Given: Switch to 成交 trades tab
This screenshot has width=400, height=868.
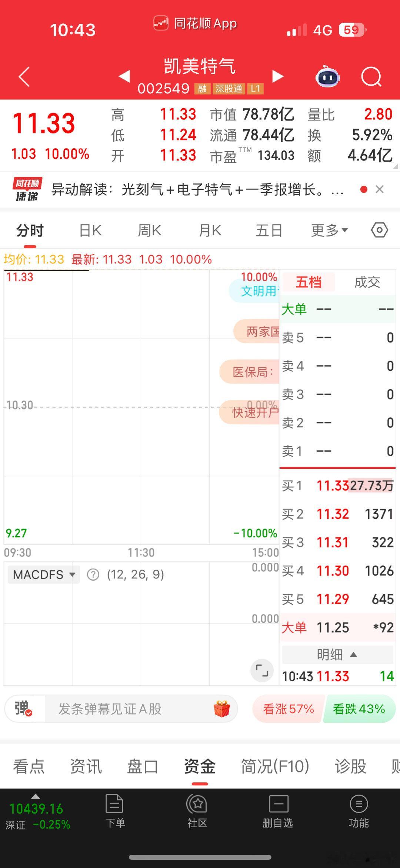Looking at the screenshot, I should 367,282.
